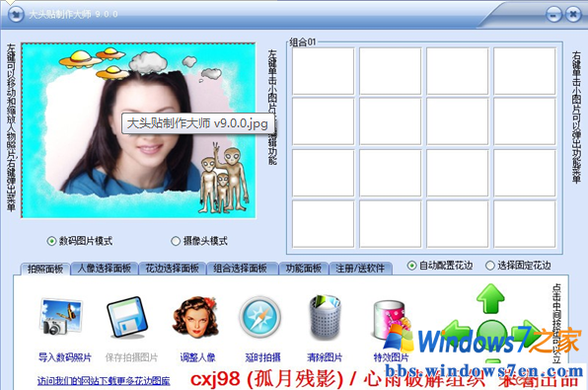Click the app icon in title bar

point(16,15)
